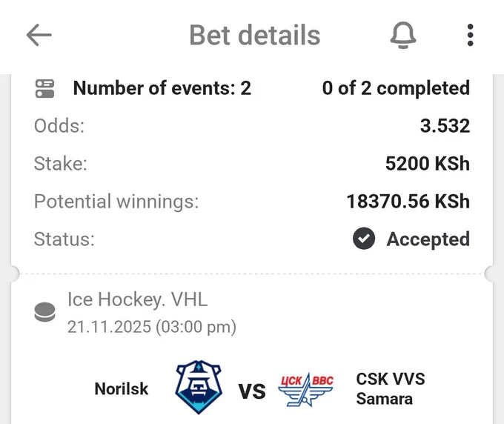This screenshot has height=424, width=504.
Task: Go back using the arrow icon
Action: coord(39,35)
